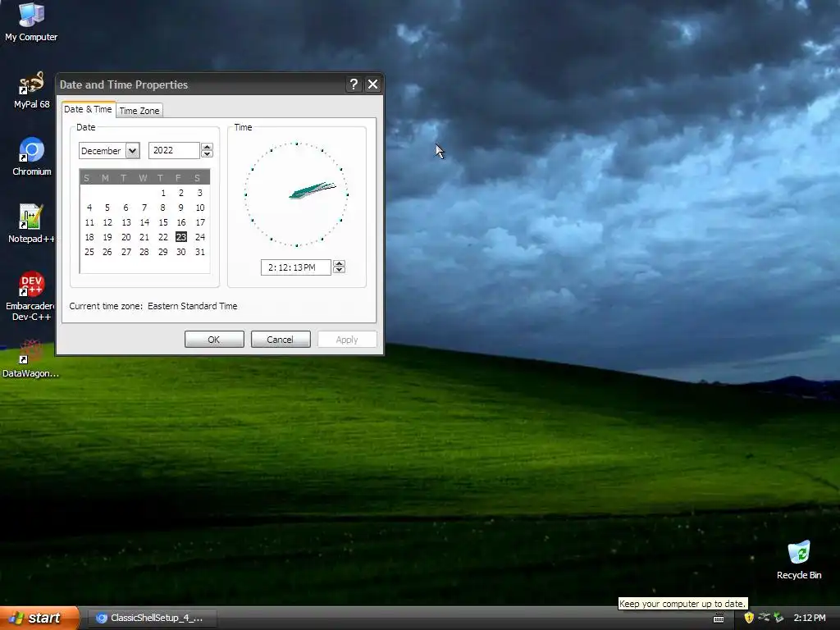Select day 14 in the calendar
The height and width of the screenshot is (630, 840).
[x=144, y=222]
